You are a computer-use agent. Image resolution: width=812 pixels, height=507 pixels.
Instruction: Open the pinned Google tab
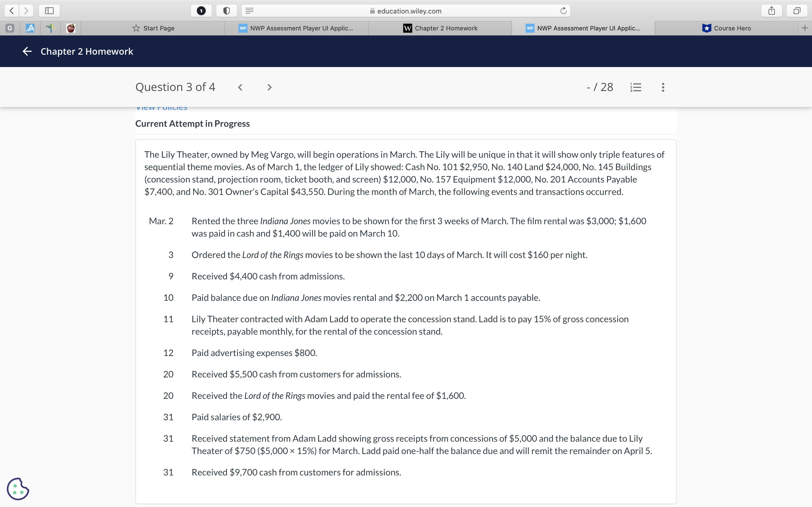pos(10,28)
